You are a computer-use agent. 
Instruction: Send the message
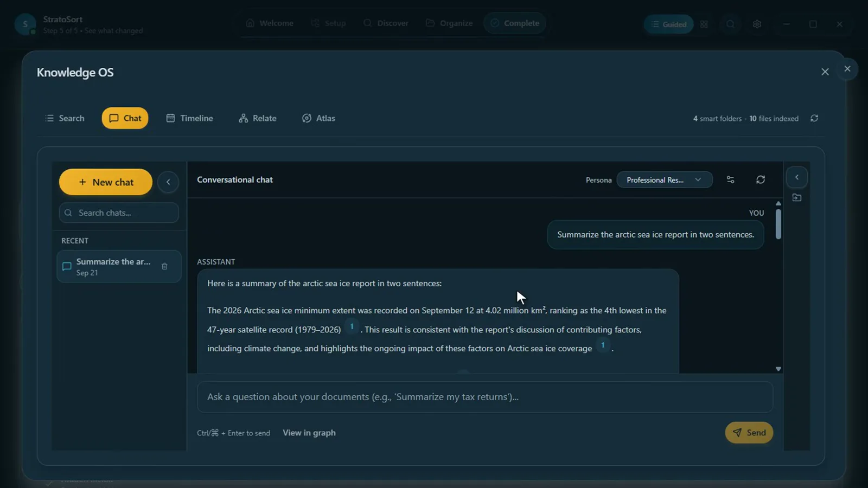click(x=749, y=433)
